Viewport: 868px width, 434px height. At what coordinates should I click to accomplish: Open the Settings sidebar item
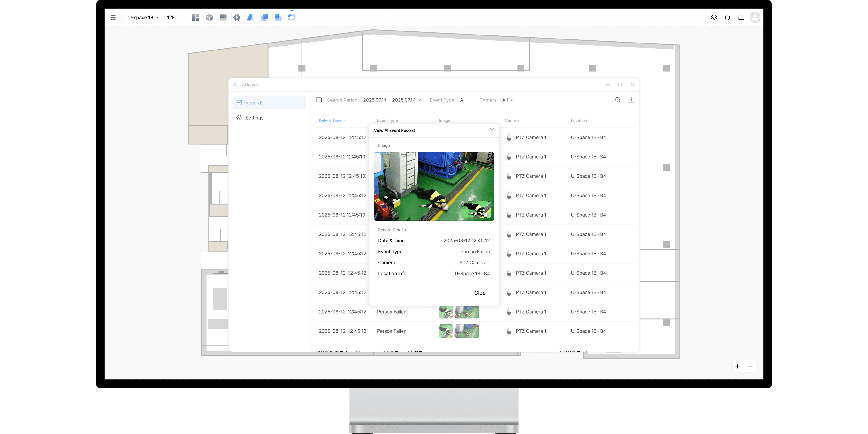point(254,118)
